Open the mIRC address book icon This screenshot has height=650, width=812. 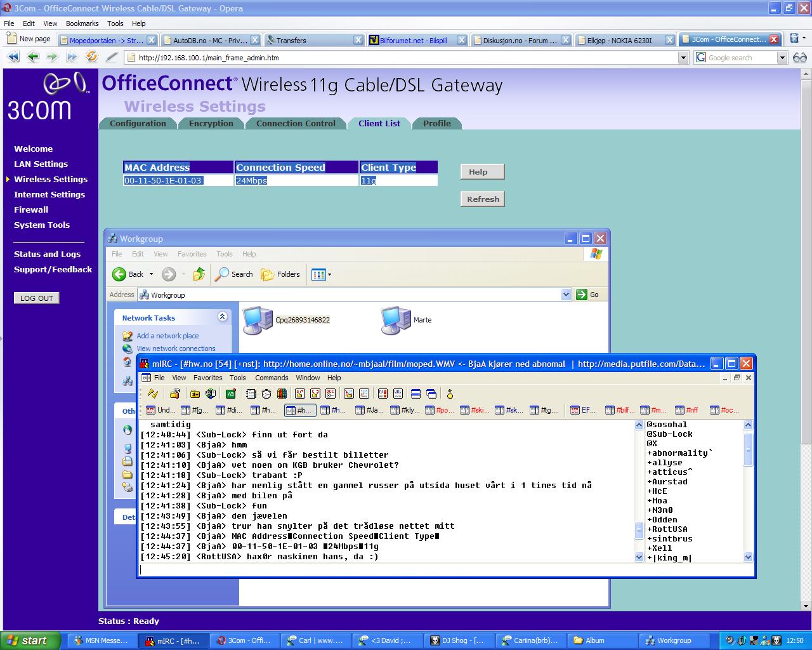(x=251, y=394)
